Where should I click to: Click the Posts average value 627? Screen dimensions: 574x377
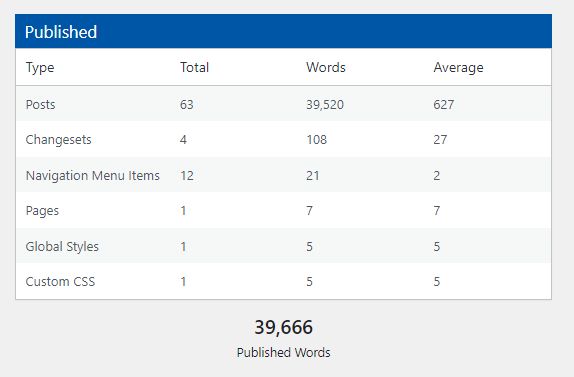pyautogui.click(x=444, y=105)
